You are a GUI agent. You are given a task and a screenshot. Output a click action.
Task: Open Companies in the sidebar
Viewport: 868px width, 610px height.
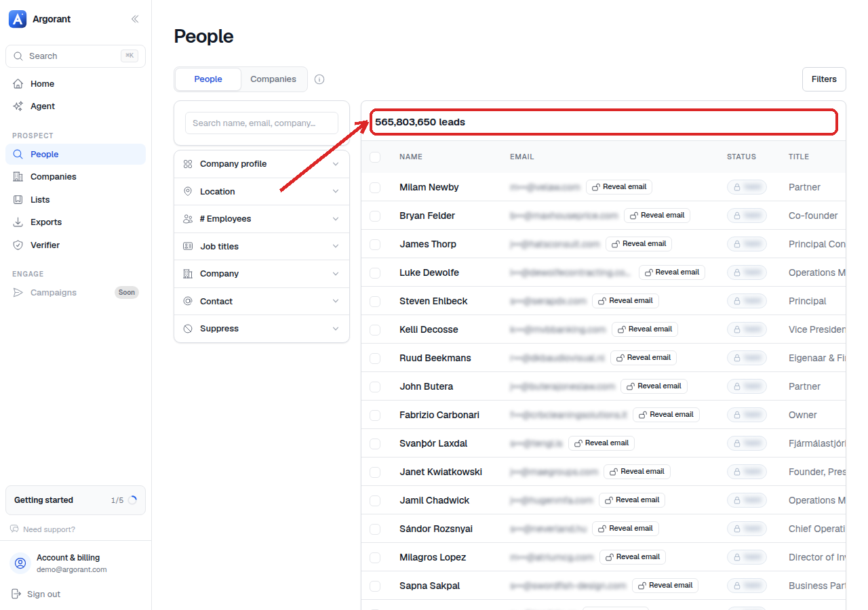click(x=75, y=177)
